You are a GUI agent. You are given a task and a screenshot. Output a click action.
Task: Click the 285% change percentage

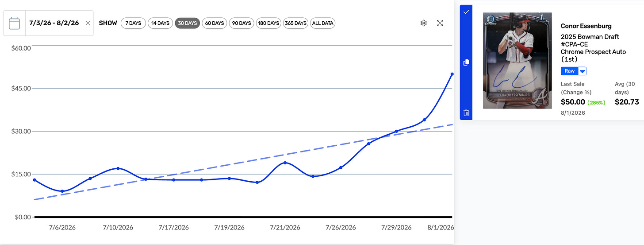595,102
